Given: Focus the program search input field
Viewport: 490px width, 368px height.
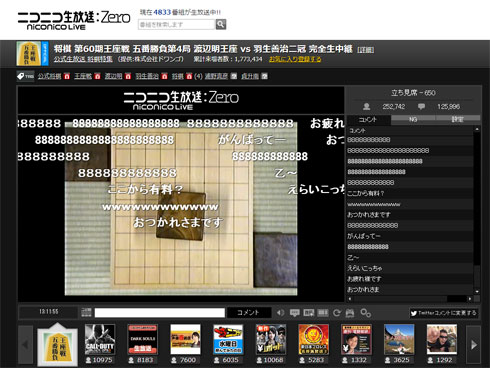Looking at the screenshot, I should [177, 24].
